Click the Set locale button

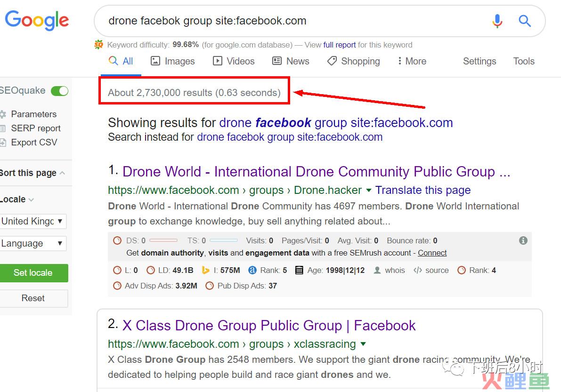33,272
